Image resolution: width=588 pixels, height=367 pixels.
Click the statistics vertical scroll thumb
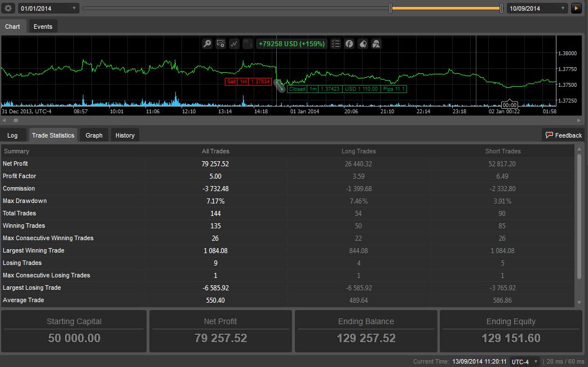coord(579,216)
